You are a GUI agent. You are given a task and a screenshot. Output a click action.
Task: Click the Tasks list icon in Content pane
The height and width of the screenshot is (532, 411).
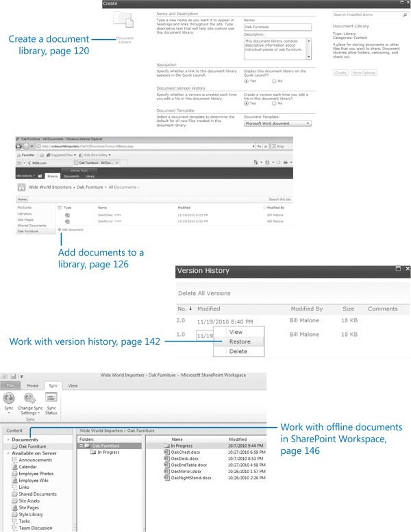pyautogui.click(x=14, y=521)
